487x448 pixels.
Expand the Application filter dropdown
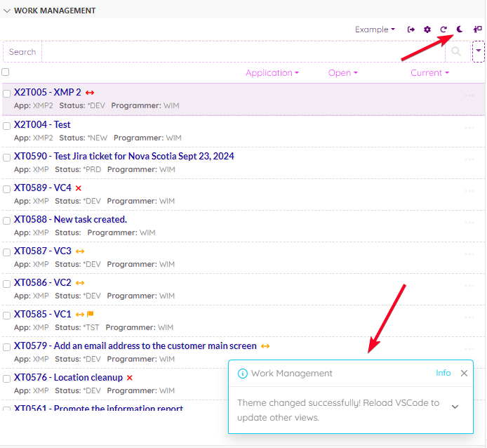tap(272, 73)
